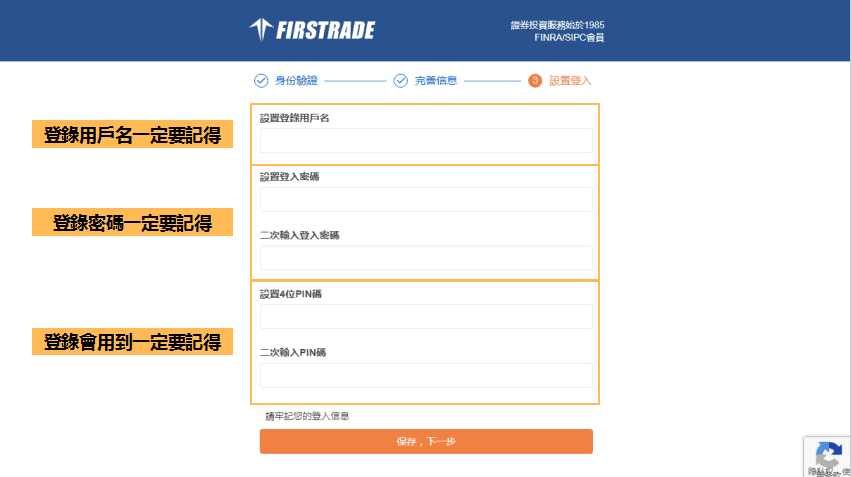Focus the 設置登錄用戶名 username field
Viewport: 851px width, 477px height.
[426, 141]
